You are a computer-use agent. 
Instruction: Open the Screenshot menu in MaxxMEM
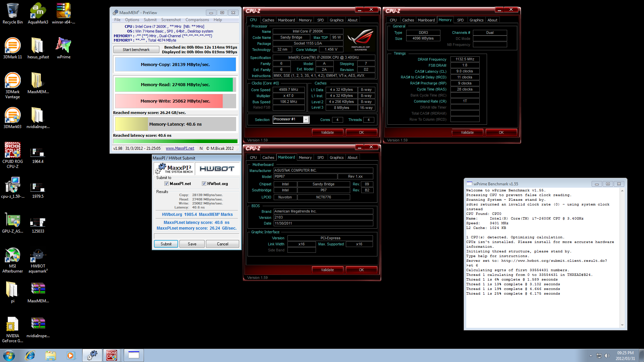pos(171,20)
